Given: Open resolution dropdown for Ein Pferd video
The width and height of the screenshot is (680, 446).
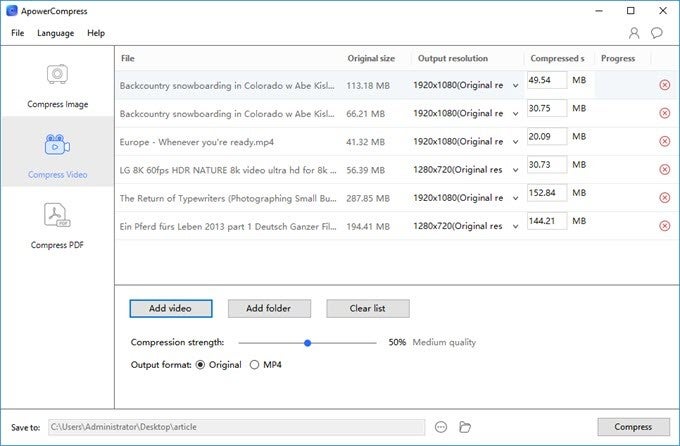Looking at the screenshot, I should pos(515,227).
